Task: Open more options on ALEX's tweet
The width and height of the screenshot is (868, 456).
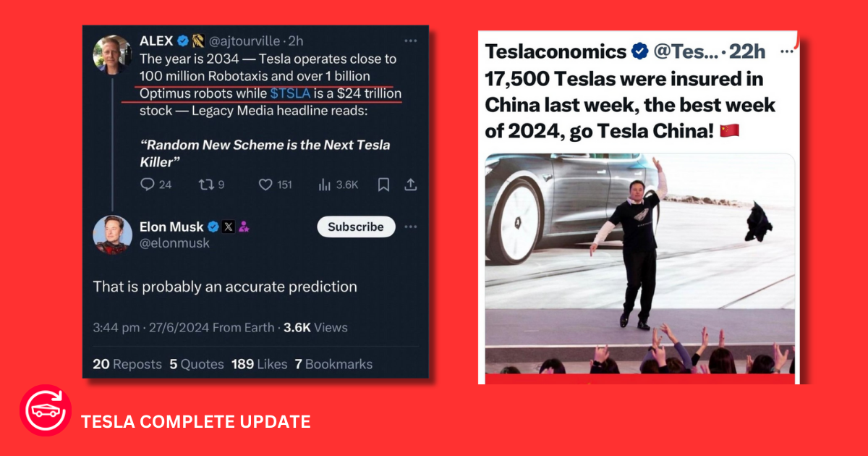Action: tap(410, 41)
